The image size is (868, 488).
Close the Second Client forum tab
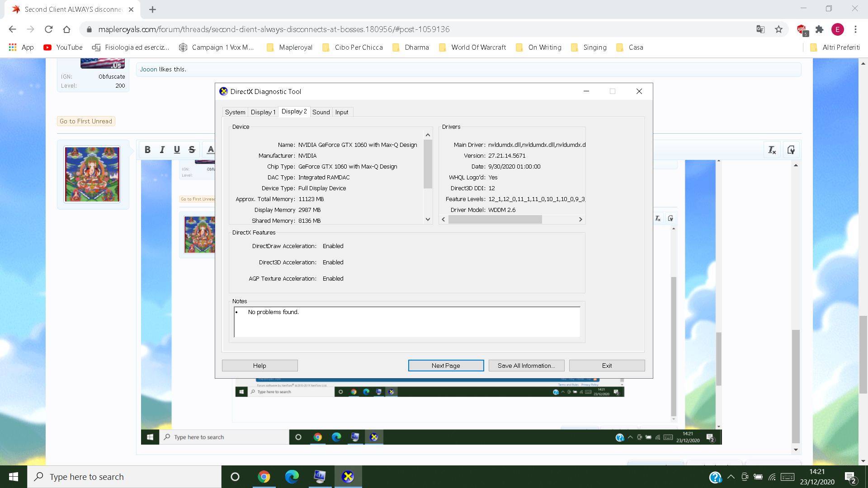point(131,9)
